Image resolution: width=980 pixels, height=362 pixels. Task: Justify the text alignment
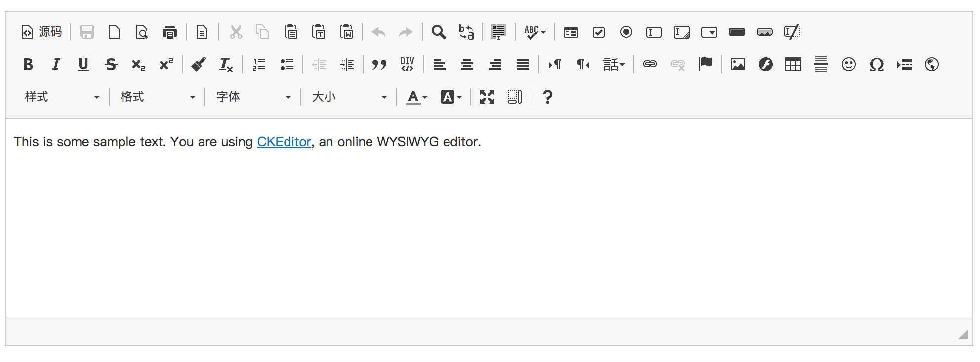pos(523,65)
